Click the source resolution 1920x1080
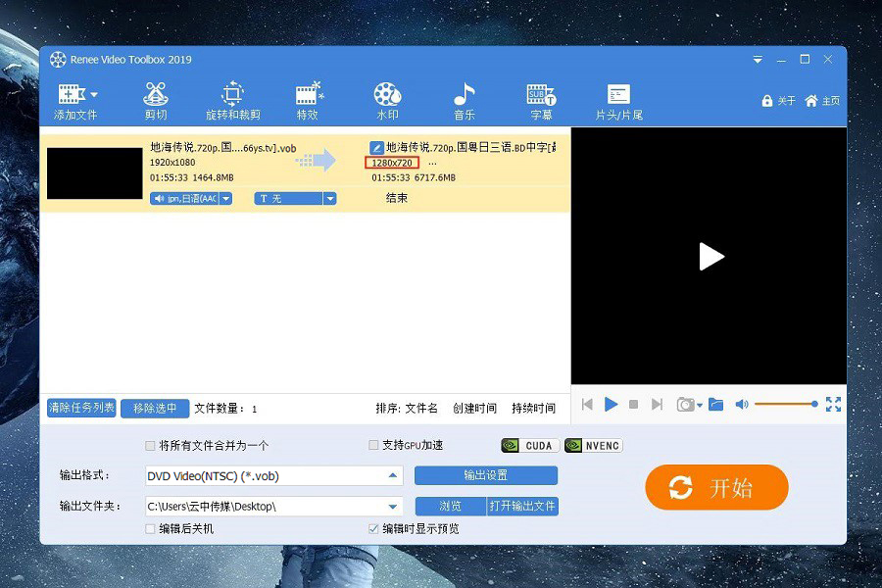The image size is (882, 588). (172, 163)
